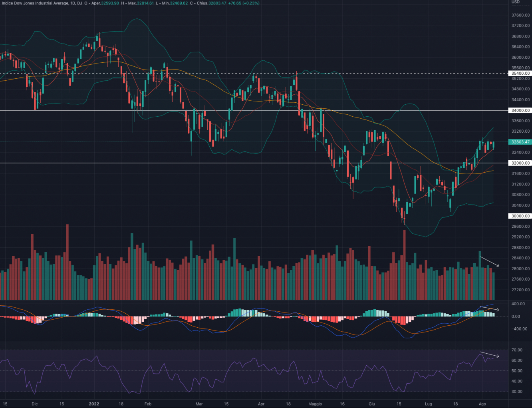The width and height of the screenshot is (532, 408).
Task: Click the 2022 label on time axis
Action: pyautogui.click(x=94, y=404)
